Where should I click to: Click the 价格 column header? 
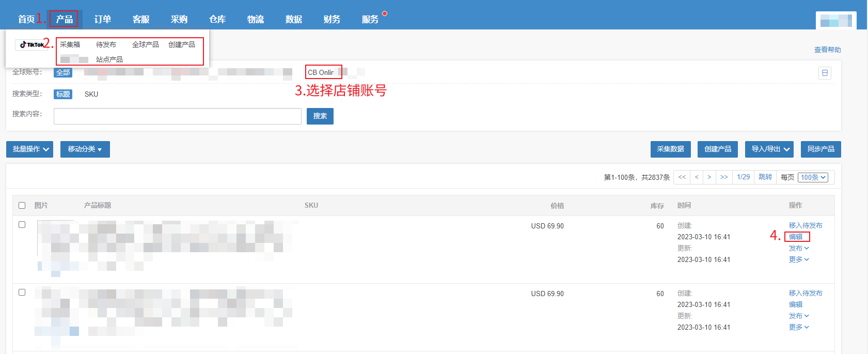557,206
